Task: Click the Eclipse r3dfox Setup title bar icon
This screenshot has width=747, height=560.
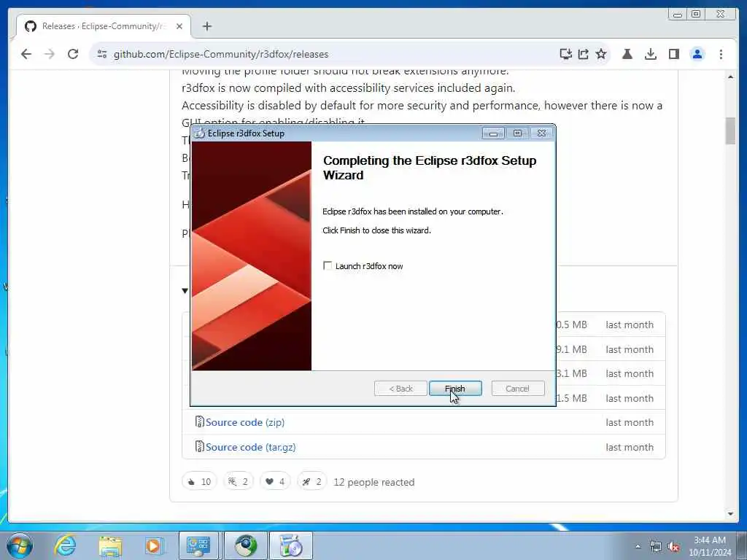Action: click(x=200, y=133)
